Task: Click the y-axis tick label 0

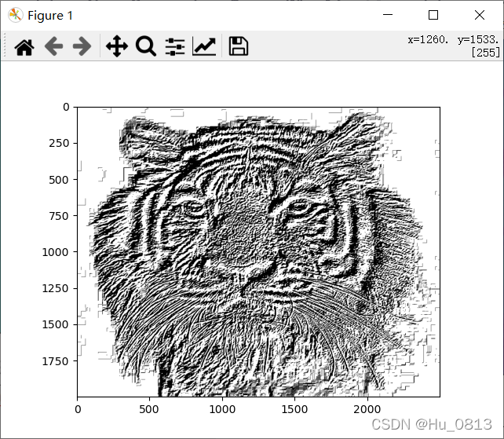Action: (66, 107)
